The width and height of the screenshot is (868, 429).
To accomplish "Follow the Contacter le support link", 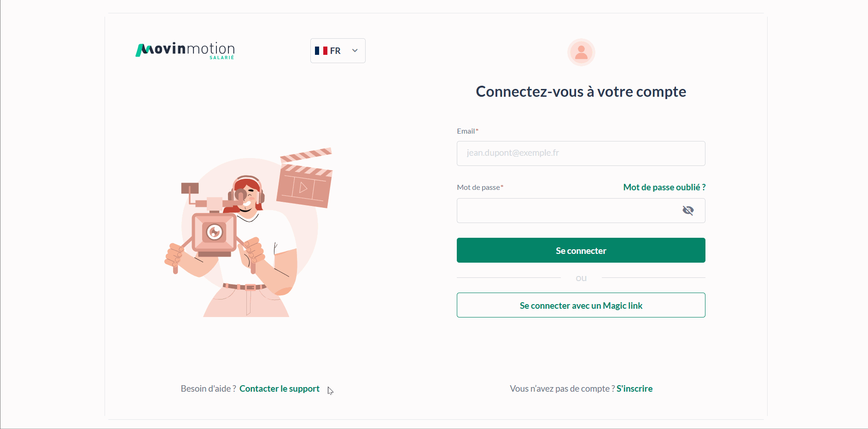I will (279, 388).
